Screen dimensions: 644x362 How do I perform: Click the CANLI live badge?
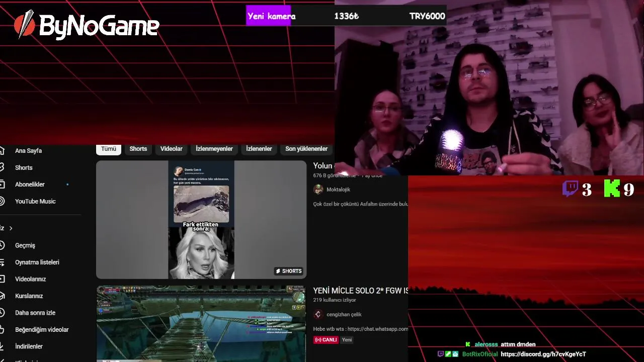tap(326, 340)
